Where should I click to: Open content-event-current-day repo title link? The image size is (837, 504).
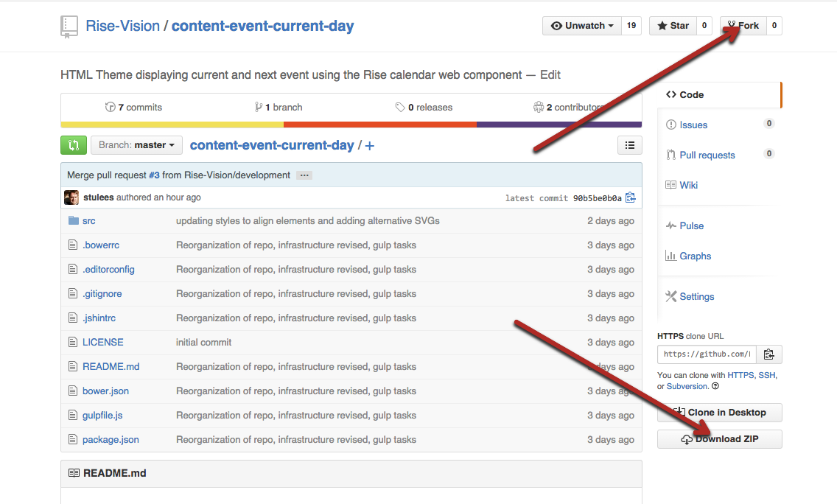click(262, 26)
